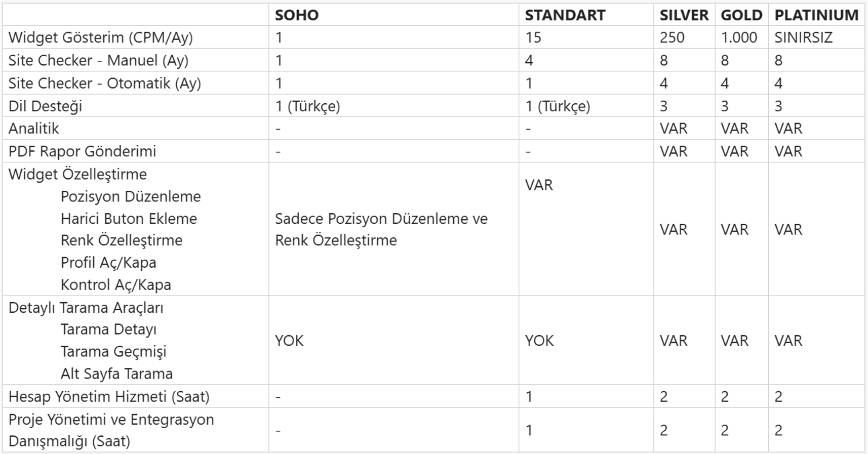Viewport: 868px width, 454px height.
Task: Click the Profil Aç/Kapa sub-item
Action: (x=108, y=263)
